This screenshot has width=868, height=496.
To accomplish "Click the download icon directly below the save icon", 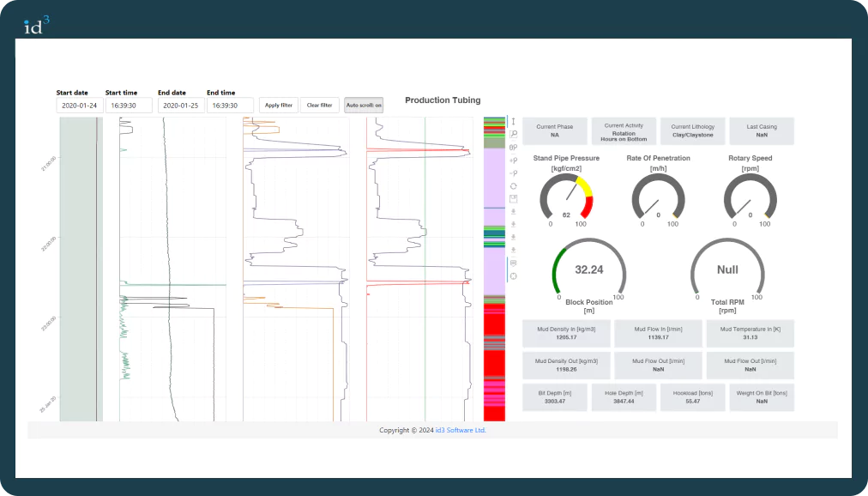I will pos(513,211).
